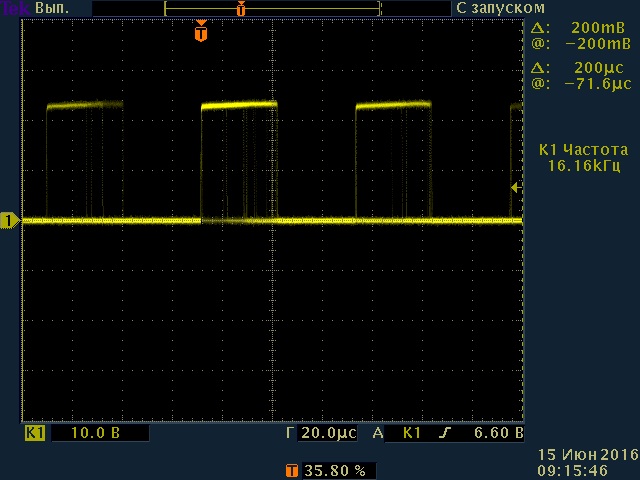The width and height of the screenshot is (640, 480).
Task: Click the 6.60 B trigger level value
Action: tap(500, 434)
